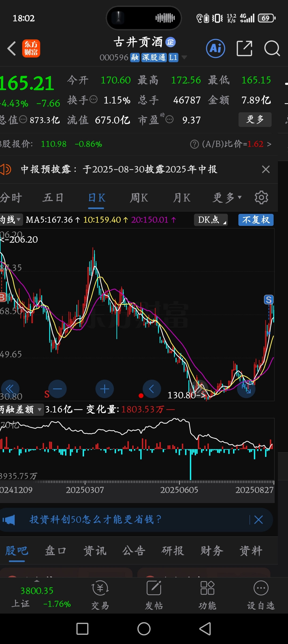This screenshot has height=644, width=288.
Task: Open the 财务 tab
Action: click(212, 551)
